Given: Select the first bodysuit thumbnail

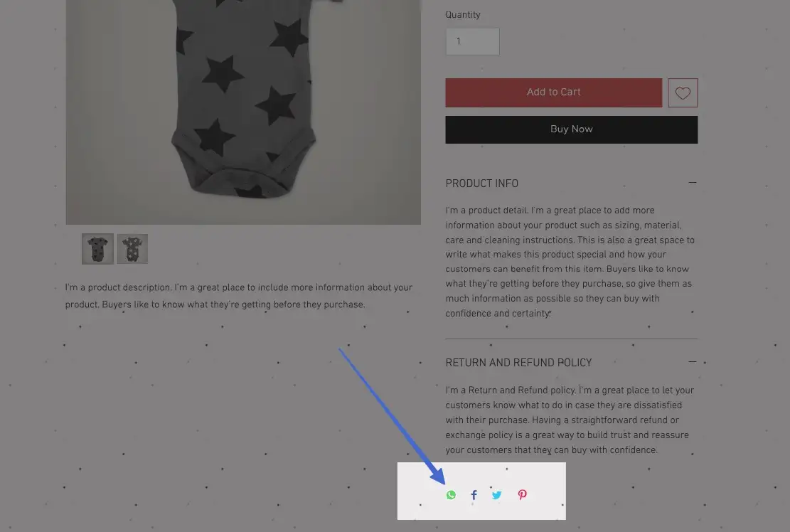Looking at the screenshot, I should tap(97, 249).
